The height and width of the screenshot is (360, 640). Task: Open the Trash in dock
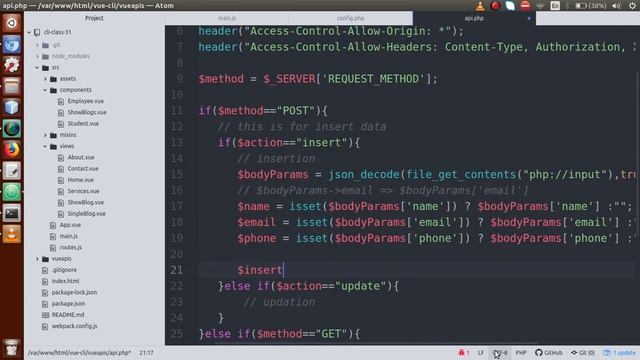(11, 347)
